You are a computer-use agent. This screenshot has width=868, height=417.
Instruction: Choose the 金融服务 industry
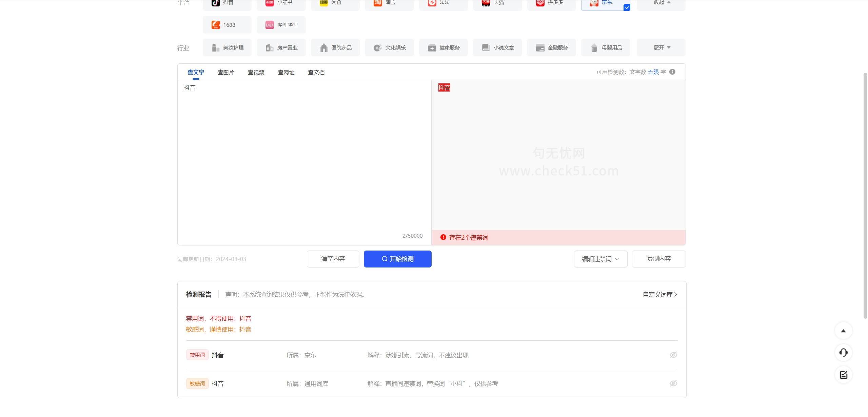pyautogui.click(x=552, y=47)
